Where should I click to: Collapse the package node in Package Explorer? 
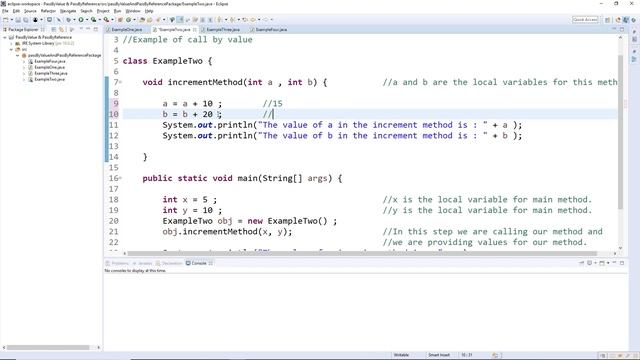click(x=18, y=55)
